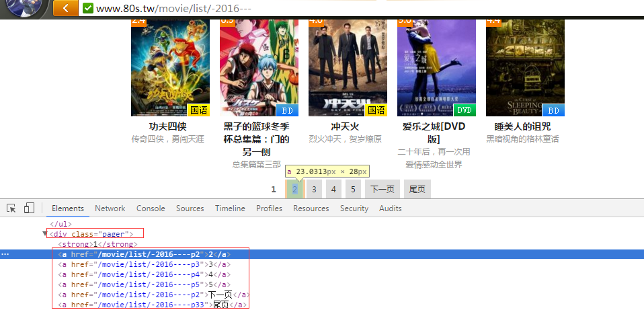Open the Profiles tab
The width and height of the screenshot is (644, 310).
click(x=269, y=208)
